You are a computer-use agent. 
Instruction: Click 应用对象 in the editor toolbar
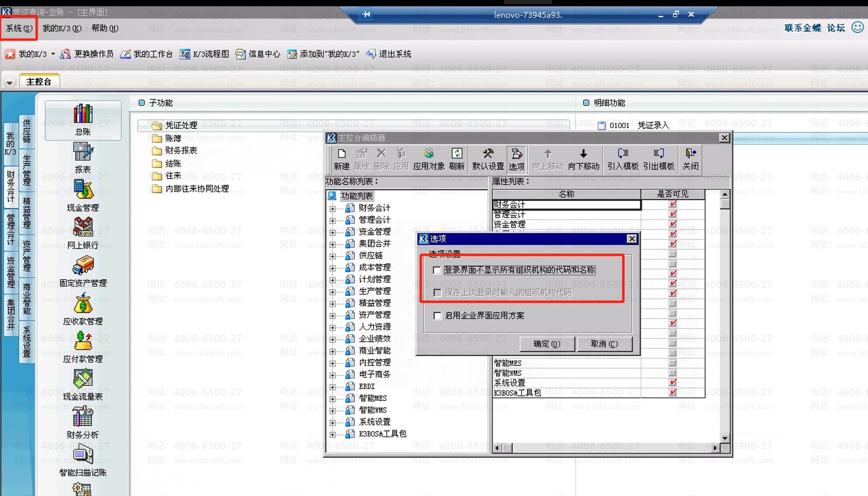click(x=429, y=159)
